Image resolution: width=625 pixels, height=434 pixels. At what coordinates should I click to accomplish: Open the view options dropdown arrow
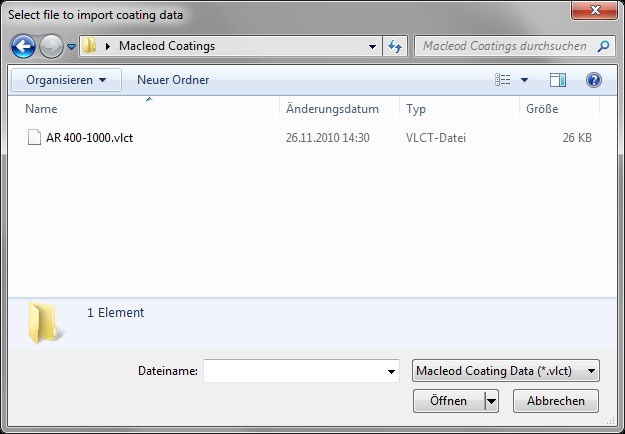pos(525,80)
